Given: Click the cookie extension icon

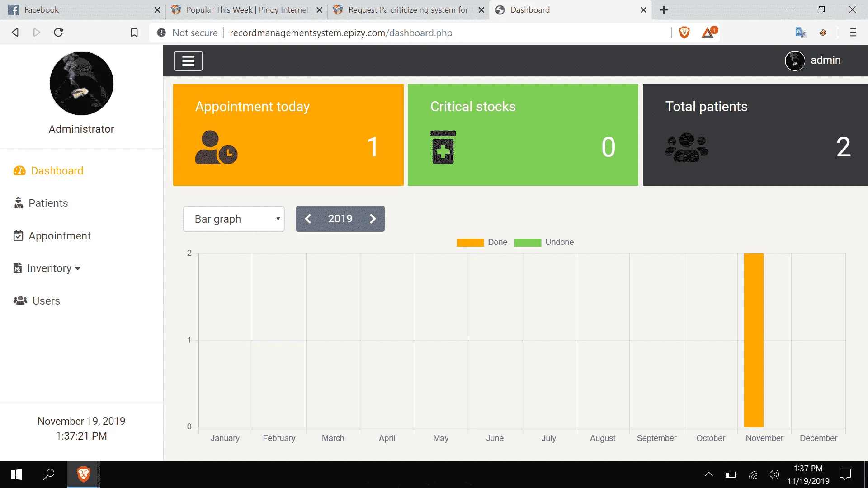Looking at the screenshot, I should click(x=823, y=33).
